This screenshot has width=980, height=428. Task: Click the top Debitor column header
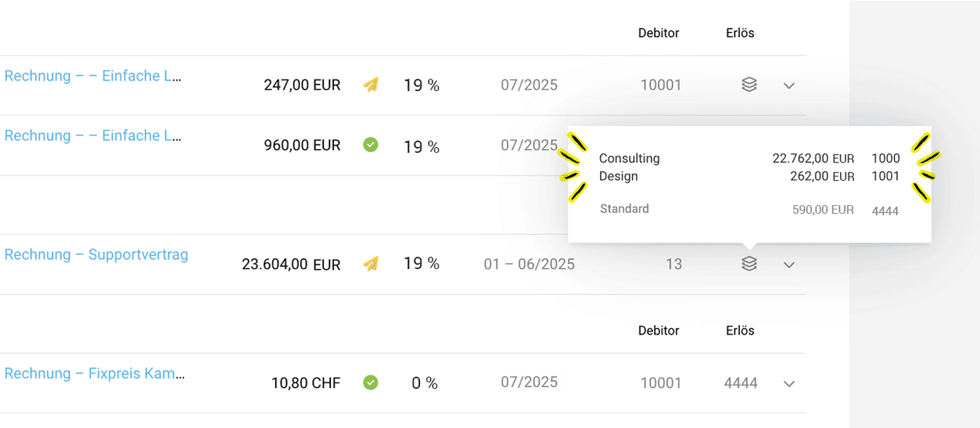coord(659,33)
